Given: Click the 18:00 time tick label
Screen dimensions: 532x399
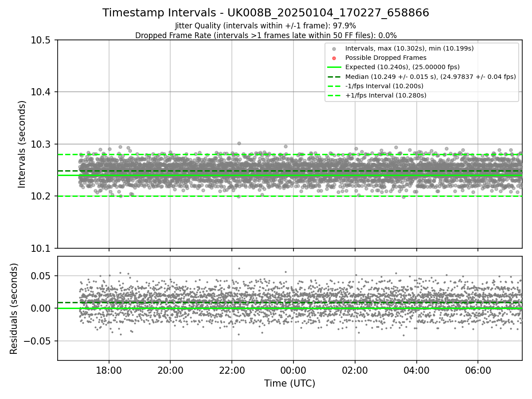Looking at the screenshot, I should pyautogui.click(x=109, y=371).
